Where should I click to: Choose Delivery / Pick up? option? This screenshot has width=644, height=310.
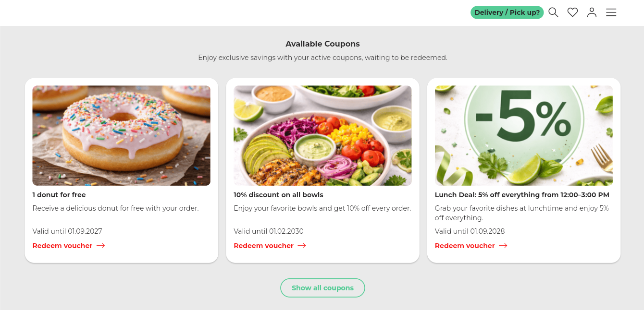coord(507,12)
